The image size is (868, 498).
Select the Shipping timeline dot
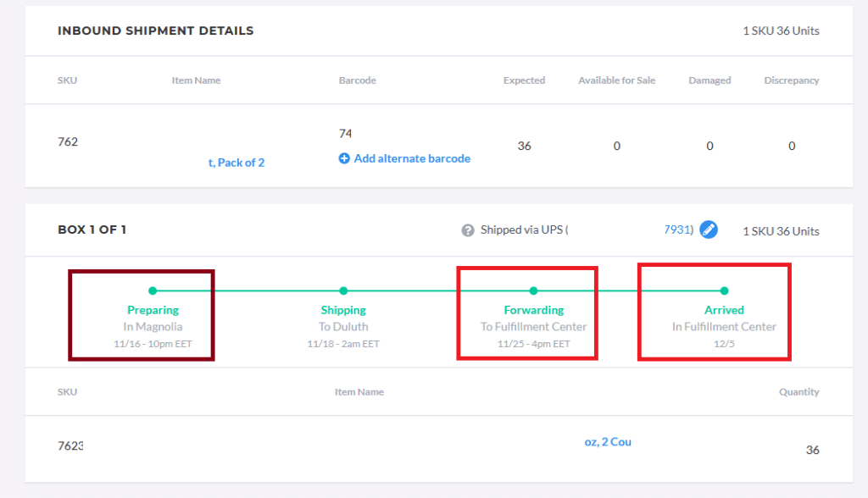[343, 290]
